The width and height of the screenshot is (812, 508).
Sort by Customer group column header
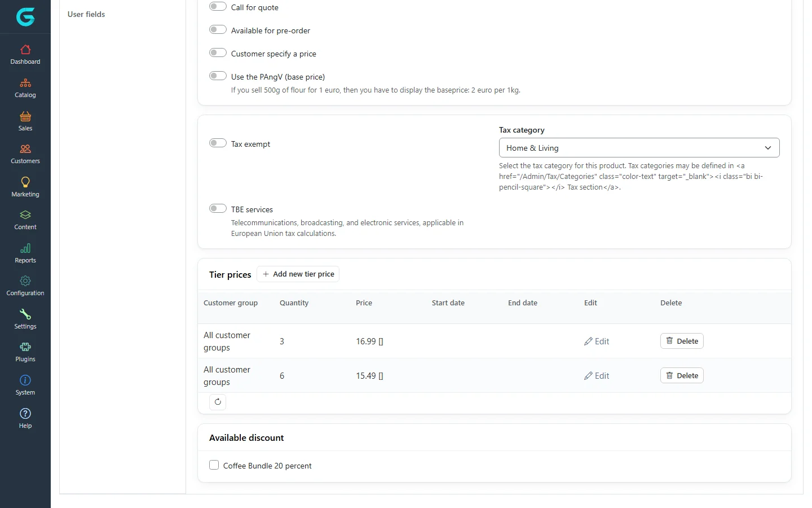(x=231, y=303)
